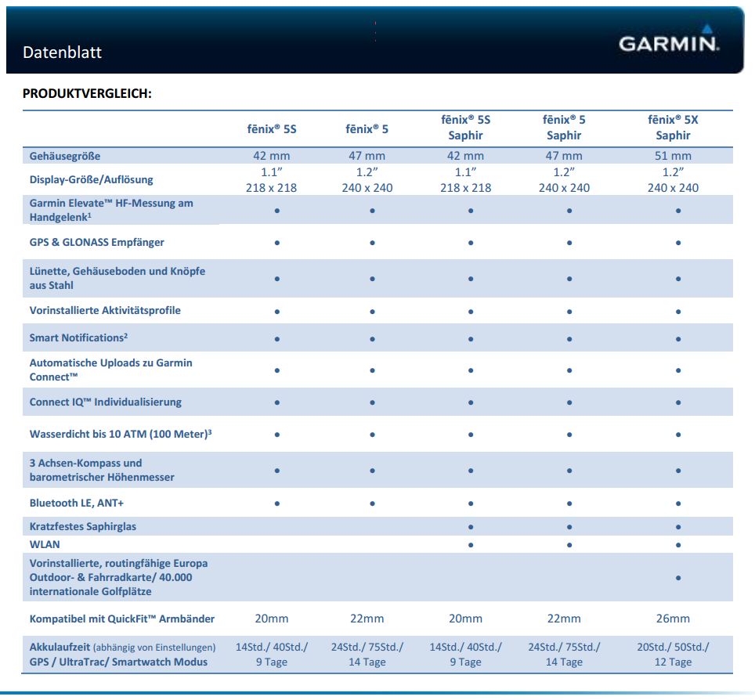Click "20mm" QuickFit value under plain fēnix 5S
Screen dimensions: 755x700
coord(272,619)
